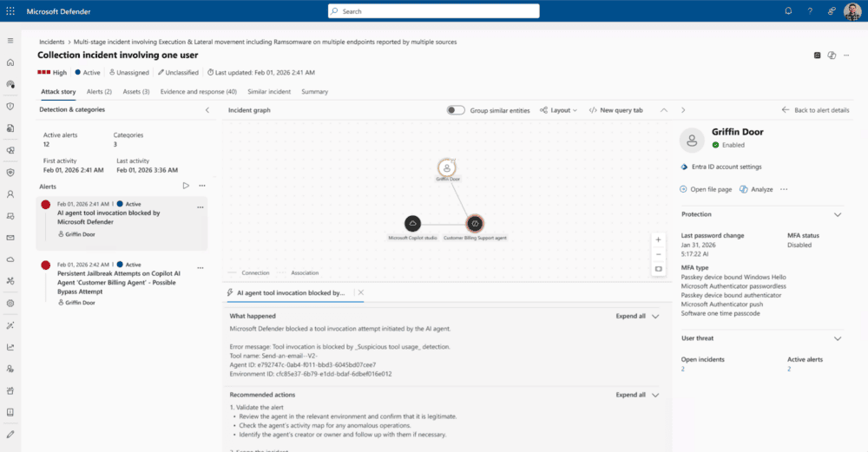Image resolution: width=868 pixels, height=452 pixels.
Task: Open the incident's top-right more options ellipsis
Action: pos(846,56)
